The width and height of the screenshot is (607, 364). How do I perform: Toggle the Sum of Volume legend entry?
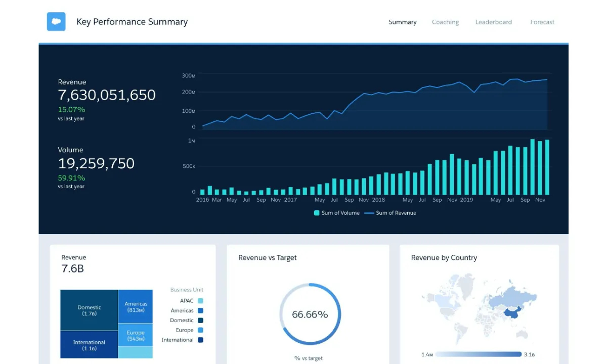pos(337,213)
